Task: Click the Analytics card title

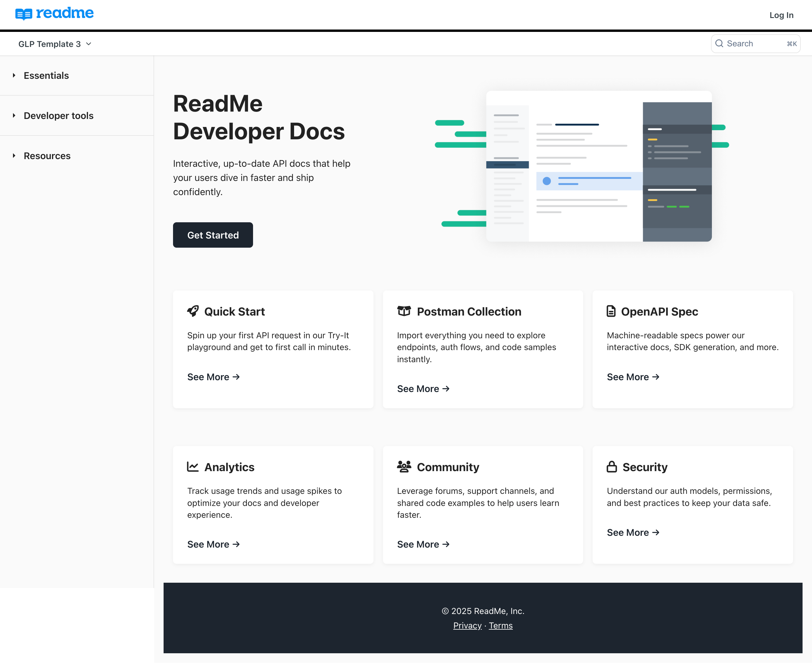Action: (x=229, y=467)
